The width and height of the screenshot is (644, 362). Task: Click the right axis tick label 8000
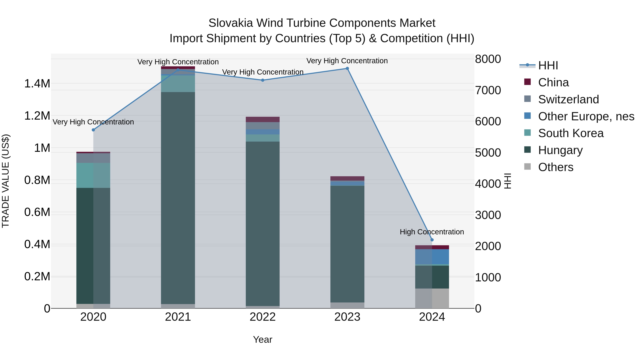(x=488, y=59)
